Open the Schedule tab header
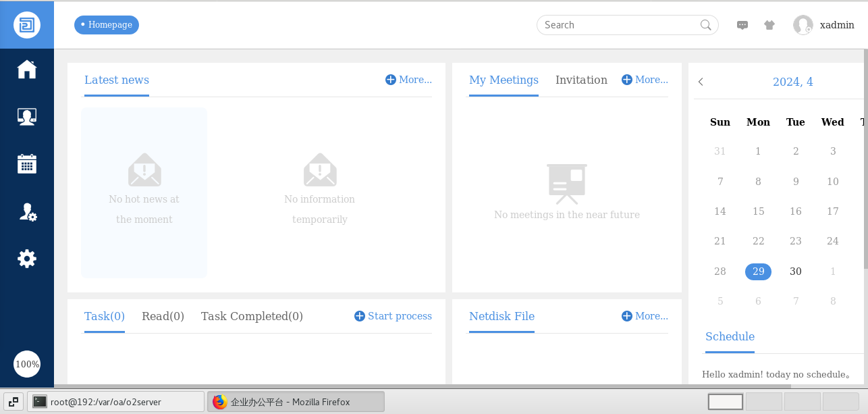 point(730,336)
